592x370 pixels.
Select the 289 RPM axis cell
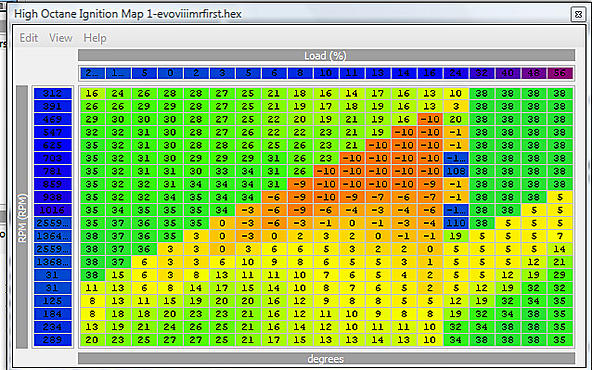52,339
